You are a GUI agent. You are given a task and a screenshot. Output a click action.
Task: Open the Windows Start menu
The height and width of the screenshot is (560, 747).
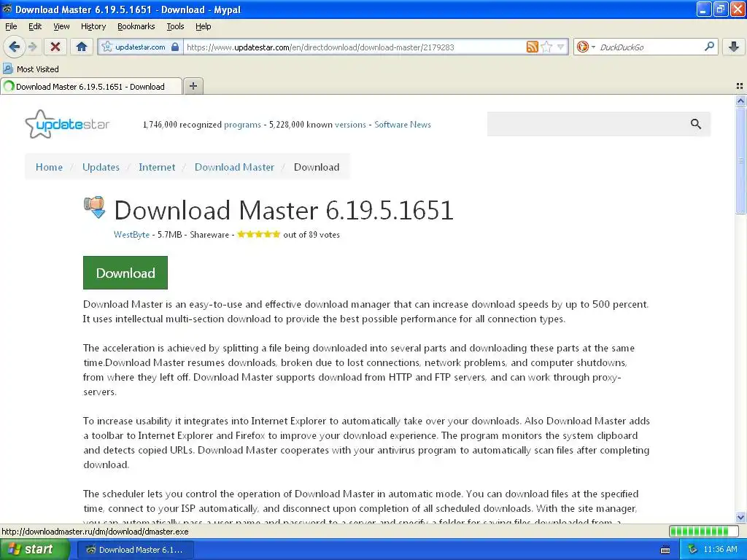point(34,549)
